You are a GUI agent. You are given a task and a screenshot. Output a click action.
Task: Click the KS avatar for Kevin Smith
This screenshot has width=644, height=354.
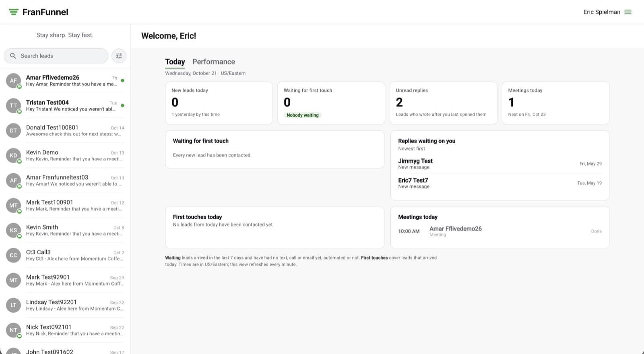click(13, 230)
